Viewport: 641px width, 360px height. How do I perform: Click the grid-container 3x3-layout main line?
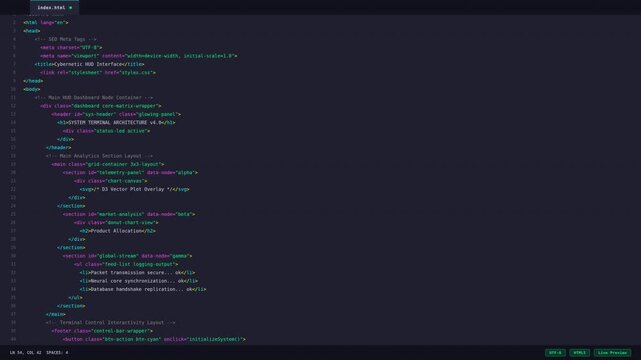coord(108,164)
